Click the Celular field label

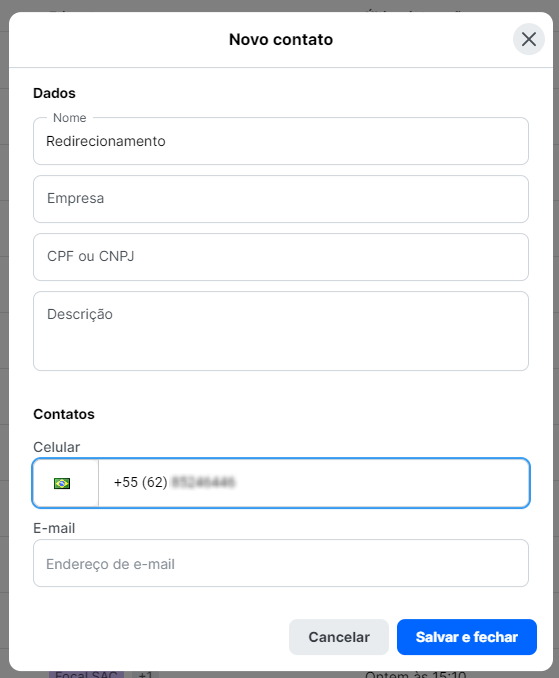pyautogui.click(x=57, y=447)
